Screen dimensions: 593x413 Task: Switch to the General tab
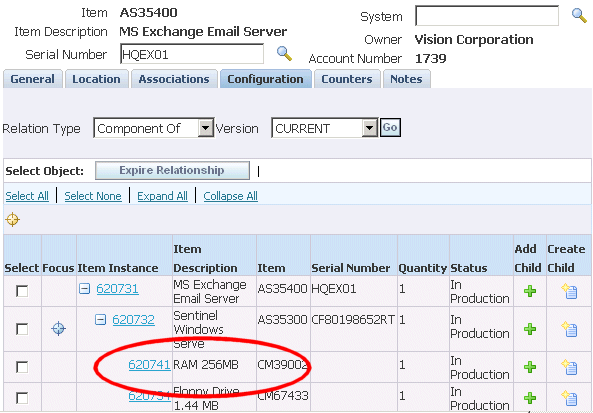[33, 79]
